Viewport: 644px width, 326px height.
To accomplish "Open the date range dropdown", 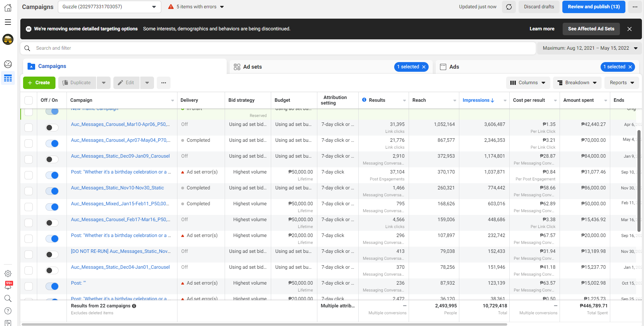I will click(590, 48).
